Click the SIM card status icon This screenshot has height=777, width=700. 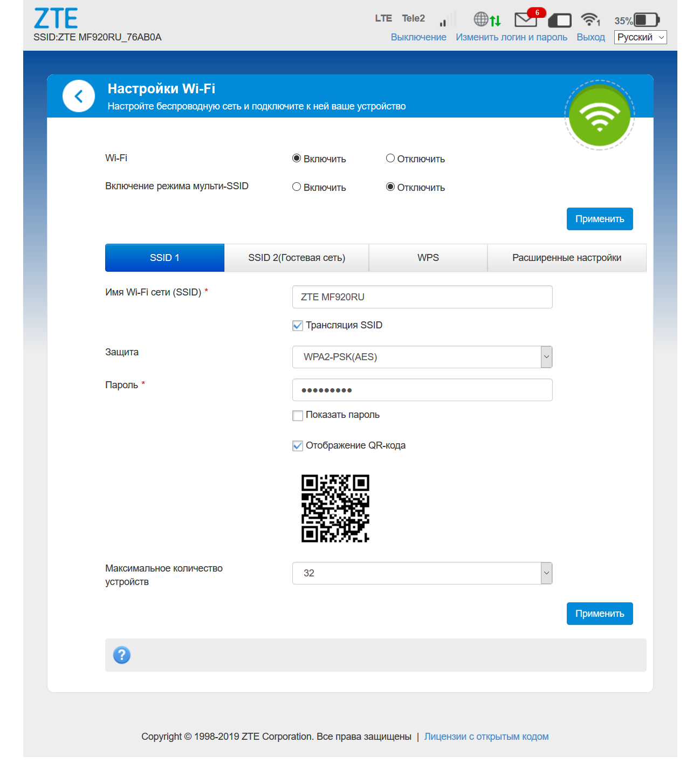(560, 20)
